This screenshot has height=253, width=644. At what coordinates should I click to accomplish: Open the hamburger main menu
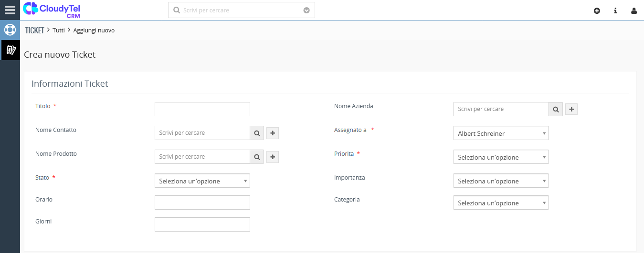coord(10,10)
